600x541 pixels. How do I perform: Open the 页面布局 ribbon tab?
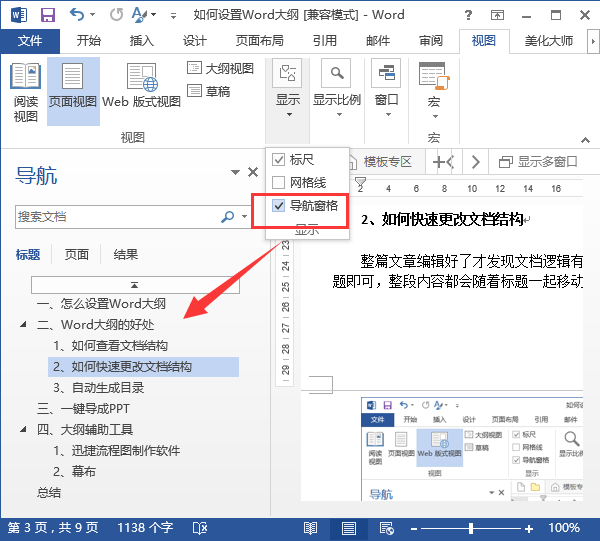coord(259,41)
